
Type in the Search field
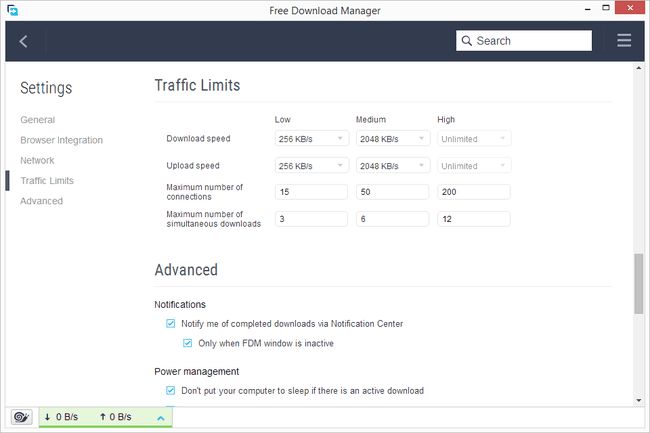(524, 41)
